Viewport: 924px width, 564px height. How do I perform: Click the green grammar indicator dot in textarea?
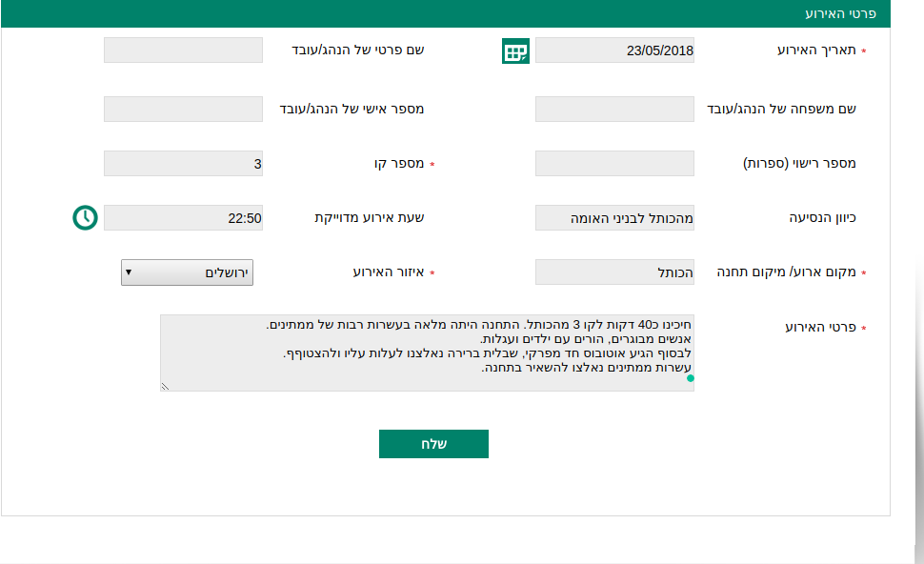click(x=691, y=378)
